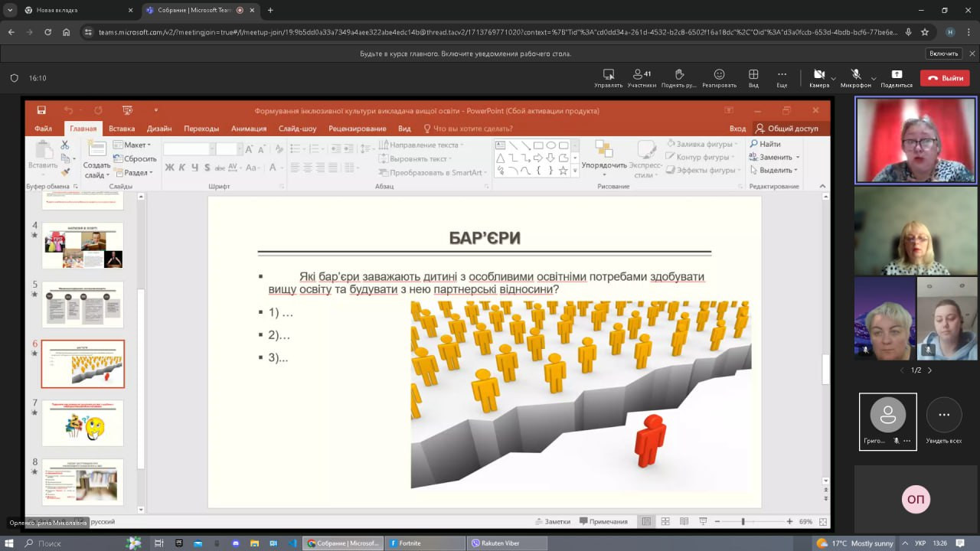980x551 pixels.
Task: Toggle Поднять руку raise hand
Action: (x=678, y=75)
